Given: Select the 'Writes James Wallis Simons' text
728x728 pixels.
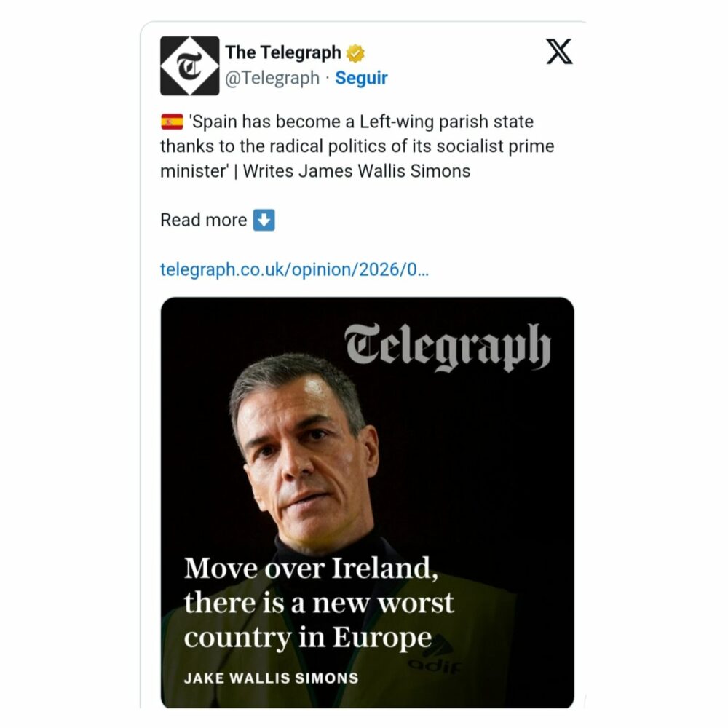Looking at the screenshot, I should tap(357, 171).
